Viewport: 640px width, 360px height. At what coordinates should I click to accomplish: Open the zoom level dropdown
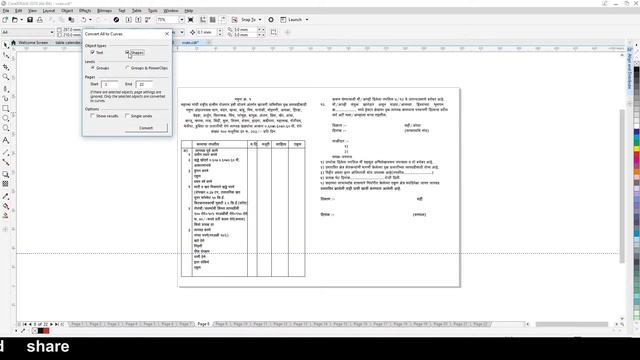[x=182, y=20]
